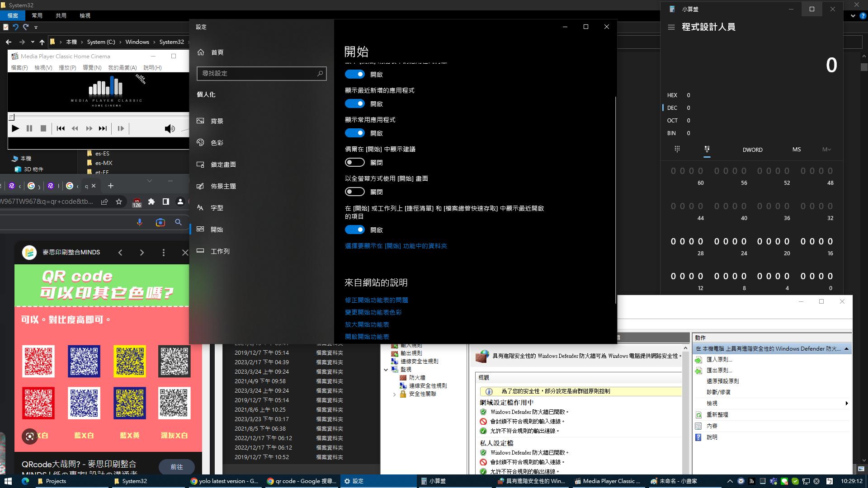Toggle 顯示常用應用程式 switch

355,133
